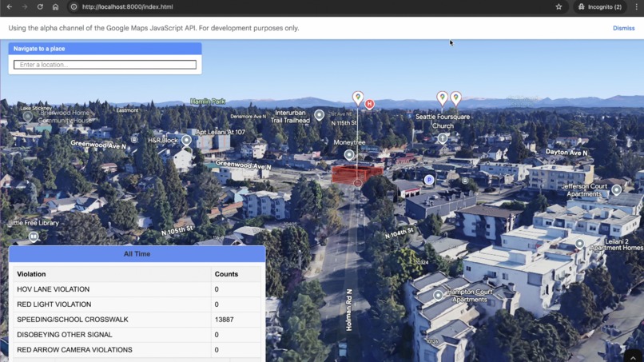Image resolution: width=644 pixels, height=362 pixels.
Task: Select the Briarwood Home Community House marker
Action: 27,117
